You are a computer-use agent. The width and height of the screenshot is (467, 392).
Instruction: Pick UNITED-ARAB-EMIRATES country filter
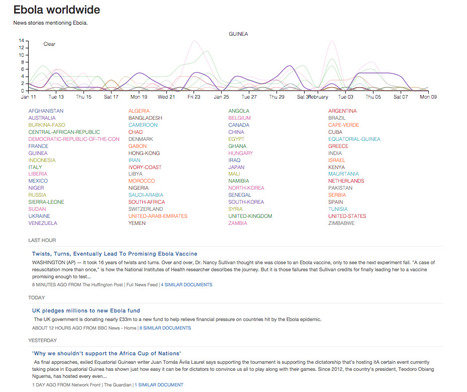tap(158, 216)
